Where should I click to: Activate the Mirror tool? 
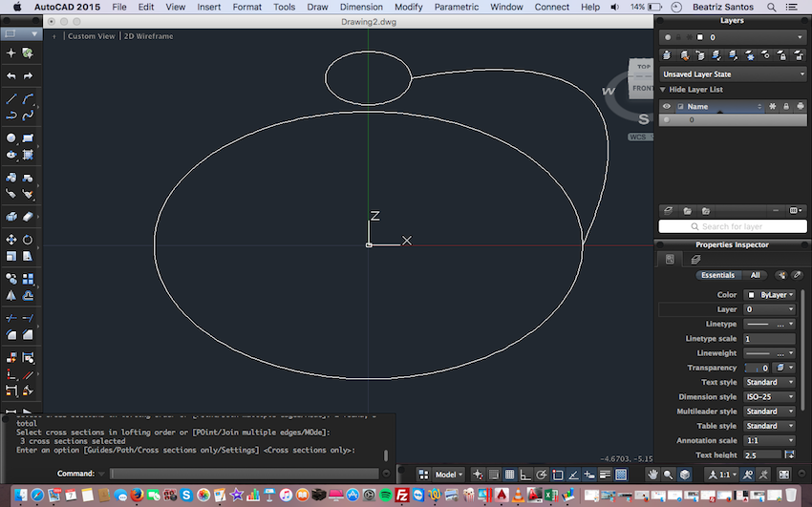point(11,295)
